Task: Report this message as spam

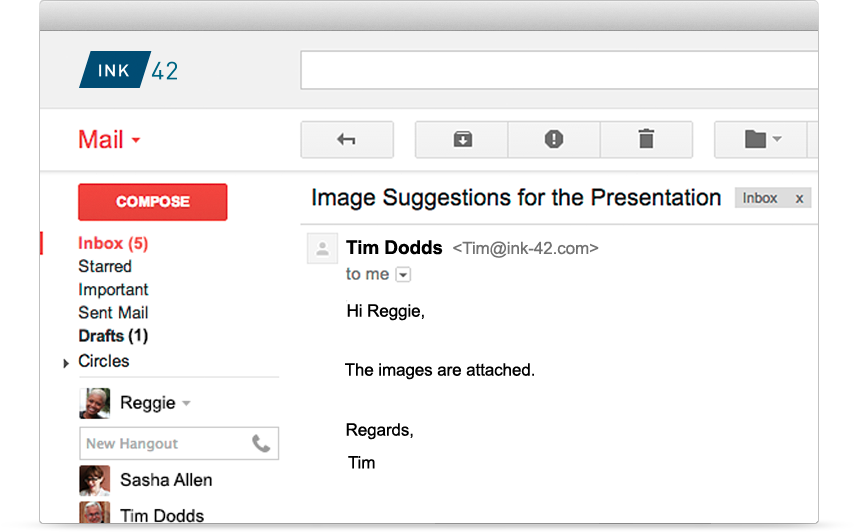Action: 554,140
